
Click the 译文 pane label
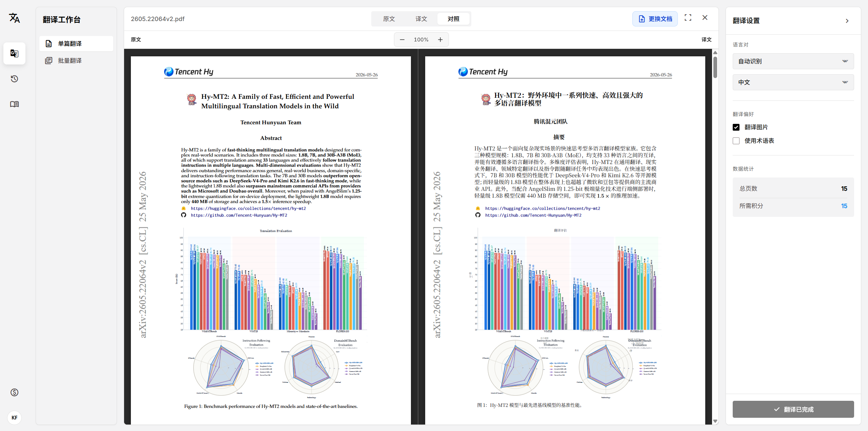[706, 40]
